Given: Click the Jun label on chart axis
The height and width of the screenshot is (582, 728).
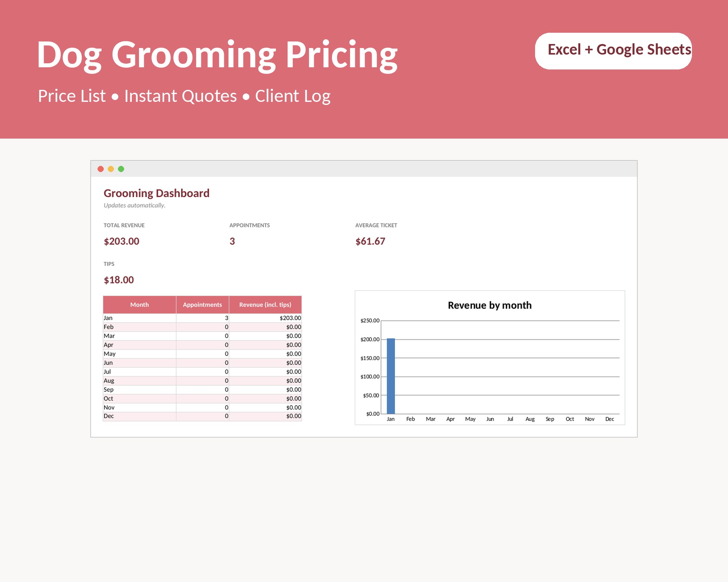Looking at the screenshot, I should point(490,419).
